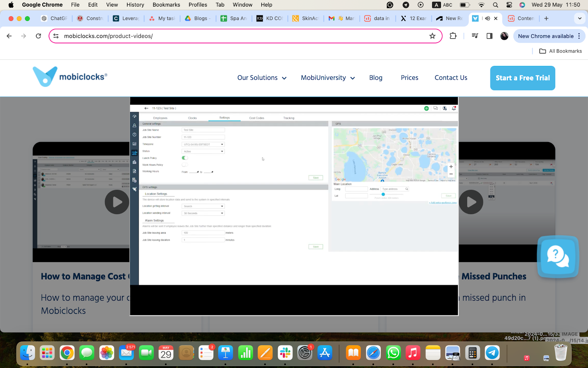Open the ChatGPT browser tab
This screenshot has height=368, width=588.
point(54,18)
